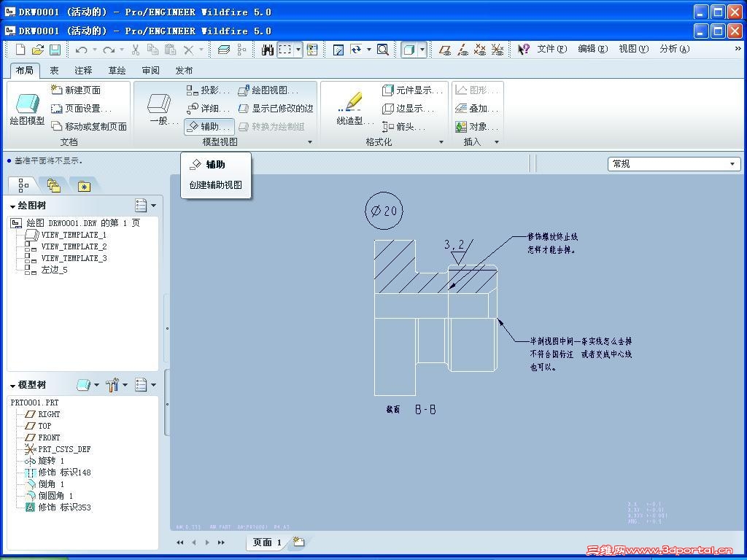This screenshot has height=560, width=747.
Task: Click the update/regenerate arrows icon
Action: click(356, 50)
